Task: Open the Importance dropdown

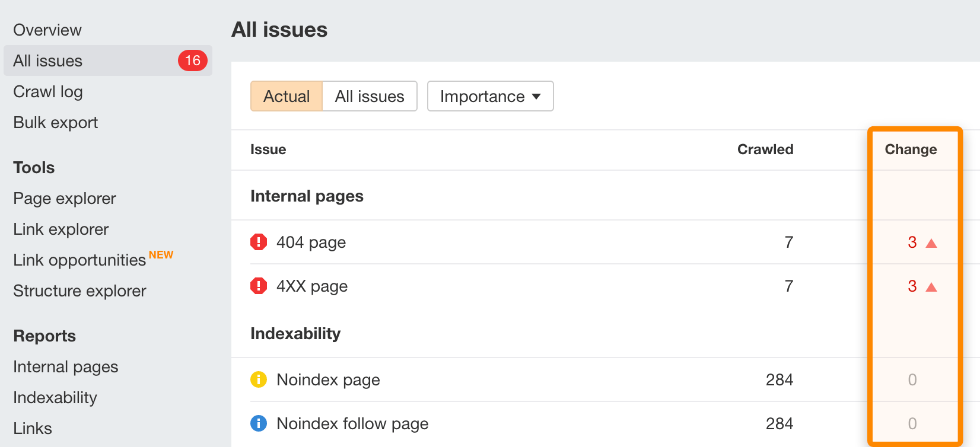Action: pyautogui.click(x=490, y=96)
